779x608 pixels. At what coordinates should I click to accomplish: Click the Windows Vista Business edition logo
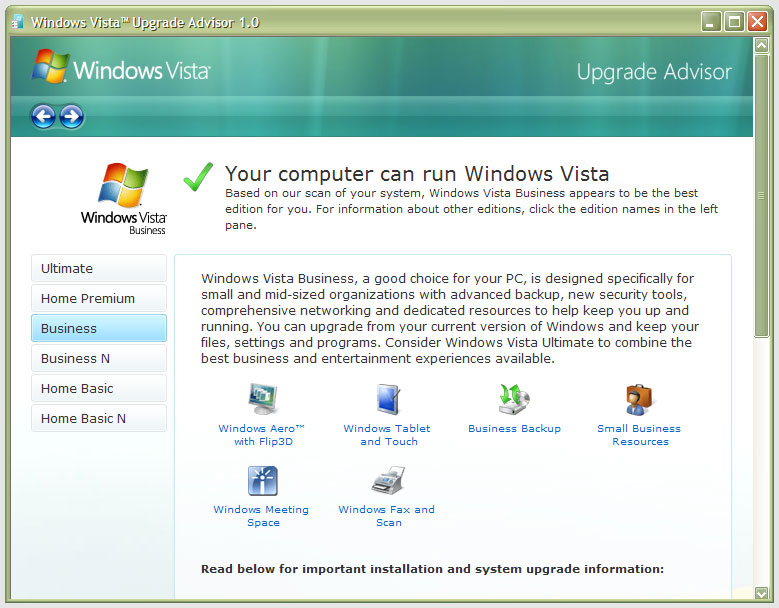[x=124, y=199]
